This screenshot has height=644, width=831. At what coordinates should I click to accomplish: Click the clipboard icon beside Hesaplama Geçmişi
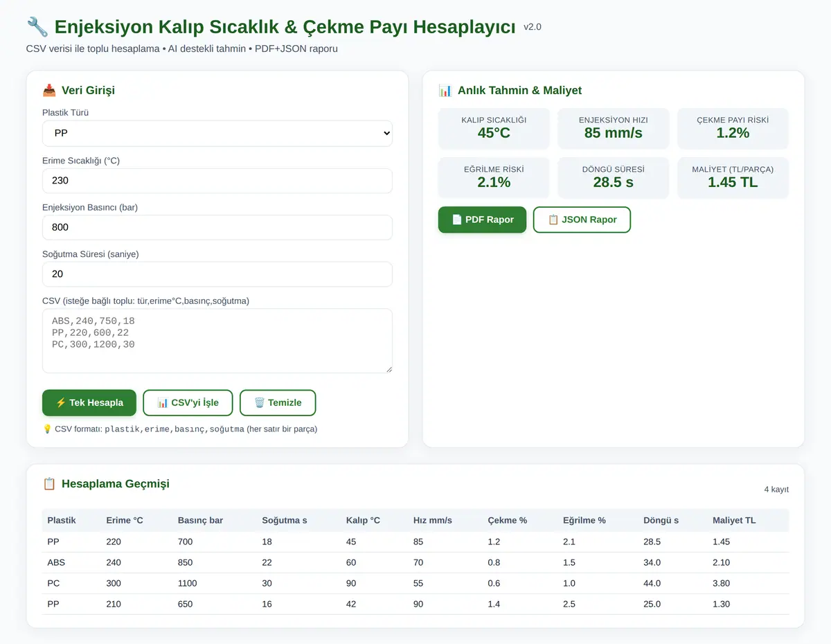(49, 483)
